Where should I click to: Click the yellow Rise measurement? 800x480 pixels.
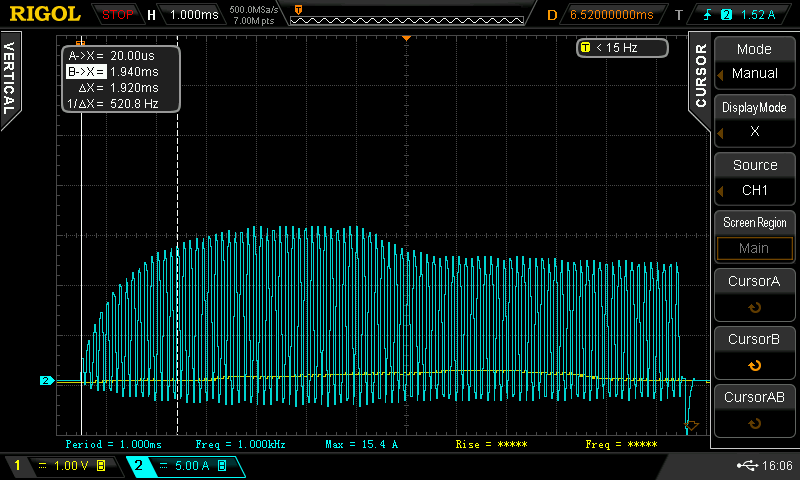491,444
